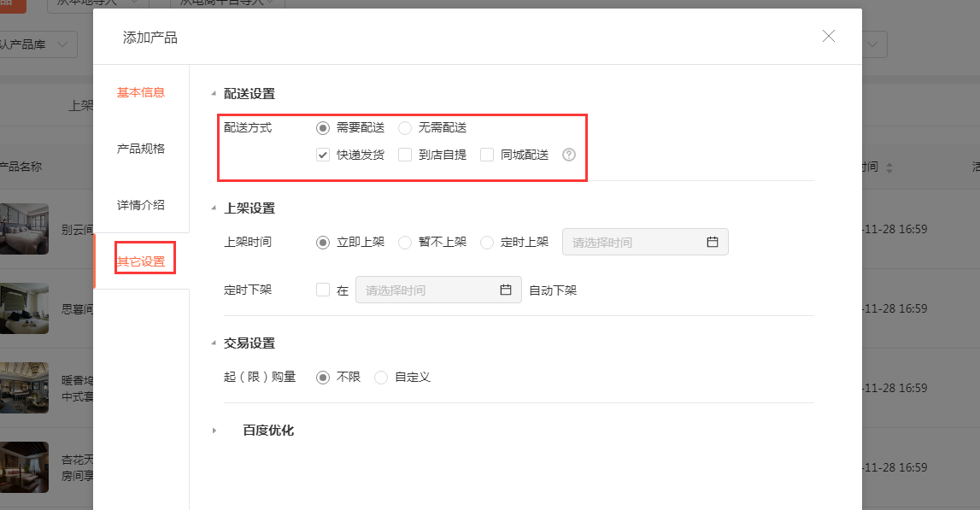Click help question mark icon beside 同城配送

click(569, 155)
